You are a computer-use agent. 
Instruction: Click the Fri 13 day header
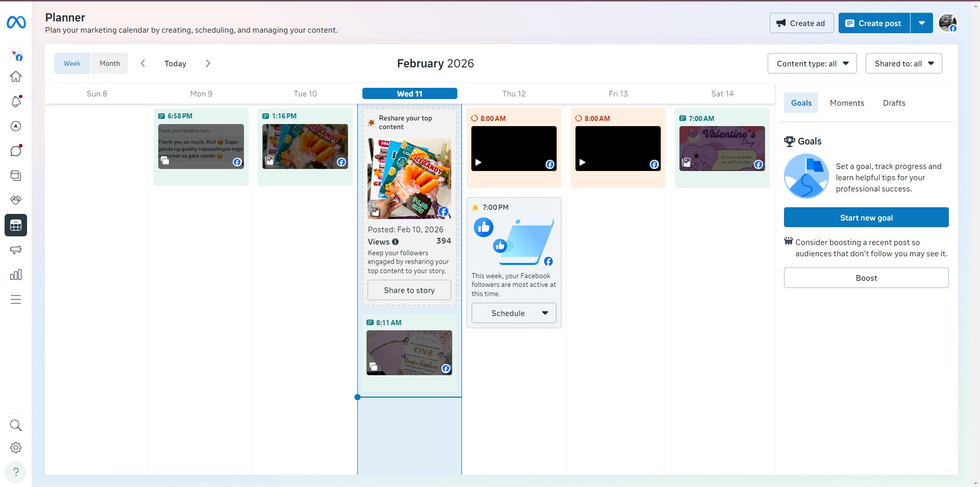pos(618,93)
